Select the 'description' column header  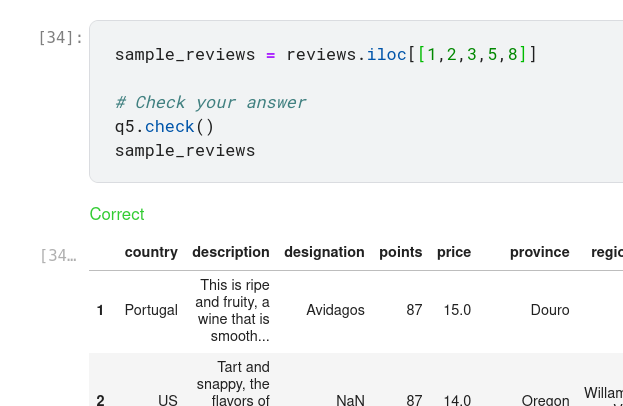pos(230,252)
